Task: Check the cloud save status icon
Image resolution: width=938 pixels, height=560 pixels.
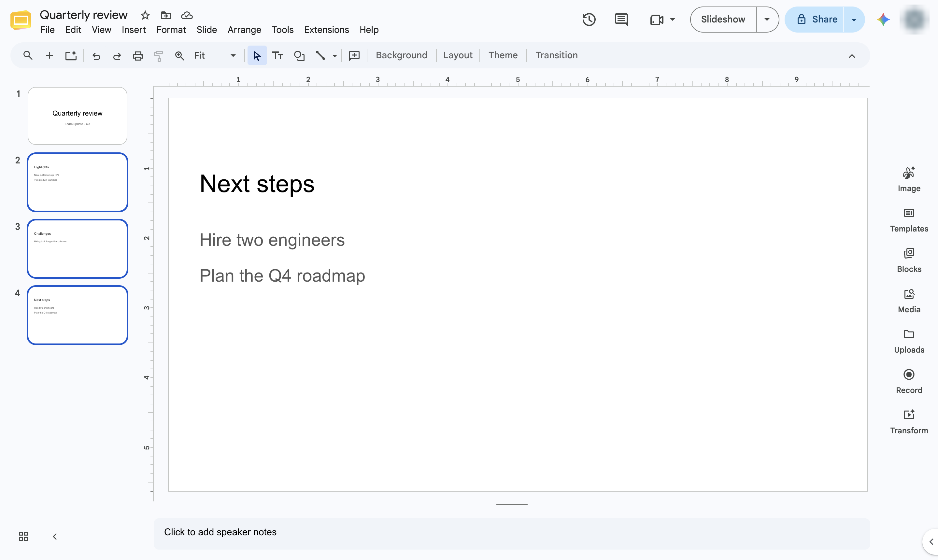Action: tap(187, 16)
